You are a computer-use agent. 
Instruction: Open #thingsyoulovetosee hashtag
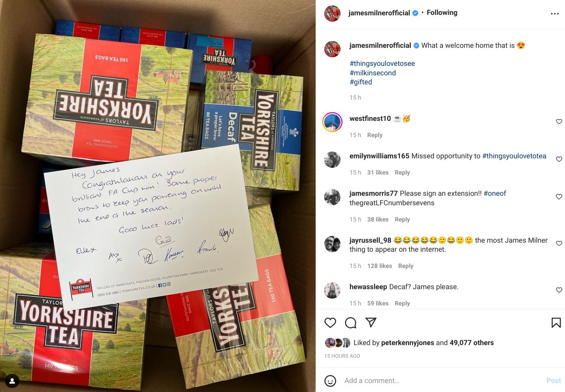point(382,64)
